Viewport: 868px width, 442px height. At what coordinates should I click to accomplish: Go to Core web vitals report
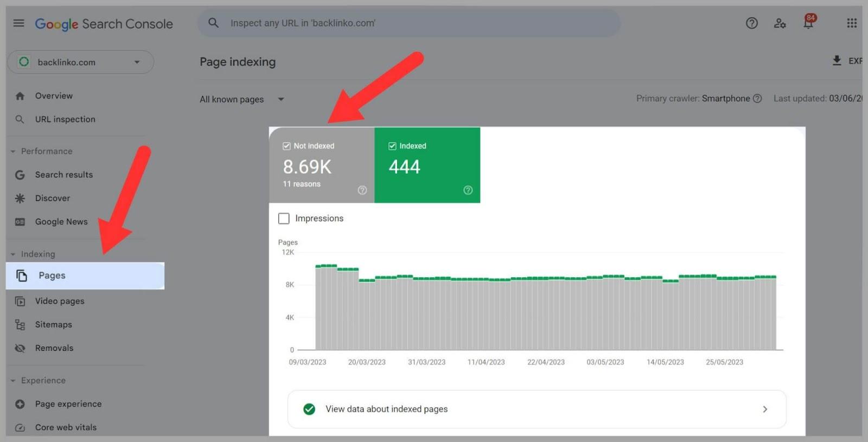[66, 427]
